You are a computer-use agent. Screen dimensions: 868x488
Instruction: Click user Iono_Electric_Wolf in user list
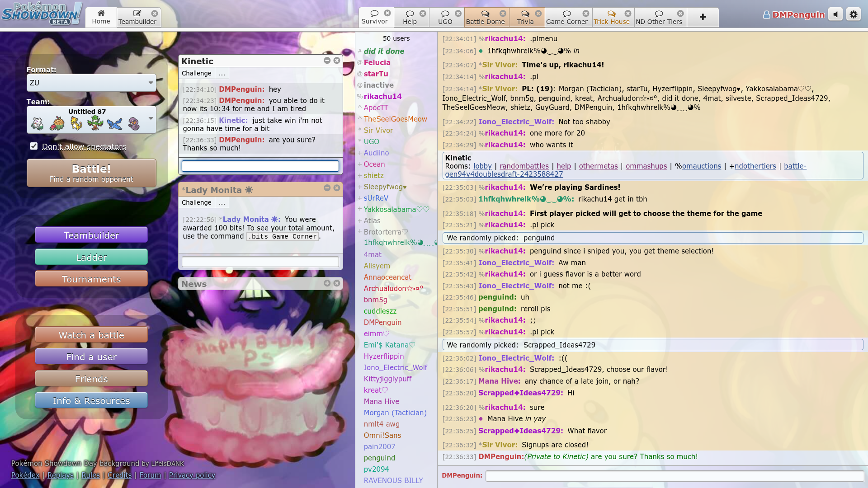tap(395, 367)
